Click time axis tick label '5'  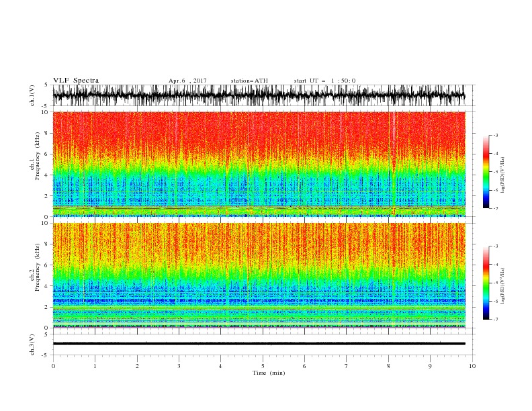tap(263, 366)
